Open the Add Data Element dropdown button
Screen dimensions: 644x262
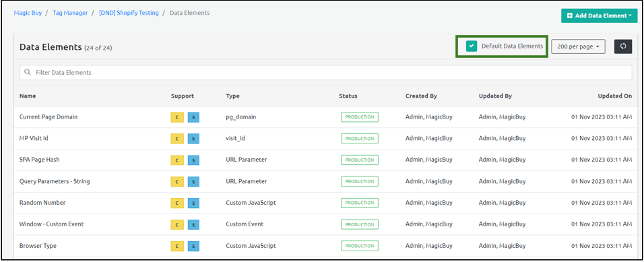point(600,15)
